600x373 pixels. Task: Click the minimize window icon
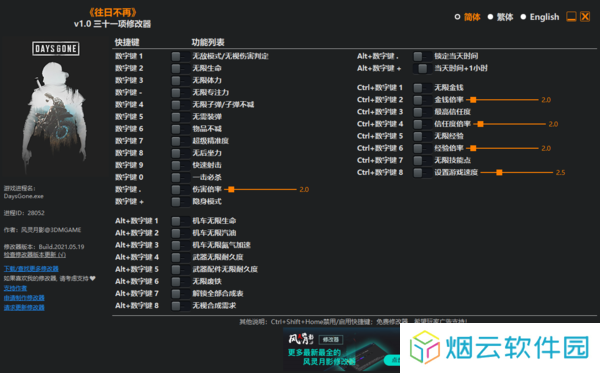tap(571, 17)
